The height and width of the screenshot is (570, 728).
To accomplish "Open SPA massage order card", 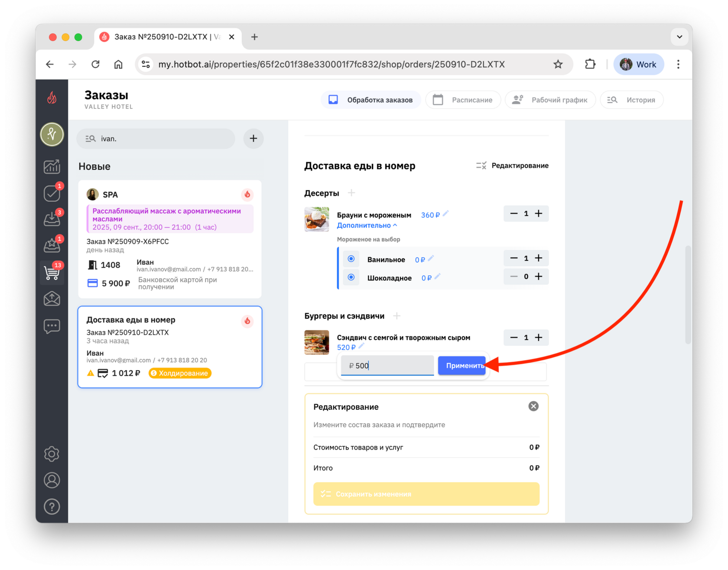I will pos(170,239).
